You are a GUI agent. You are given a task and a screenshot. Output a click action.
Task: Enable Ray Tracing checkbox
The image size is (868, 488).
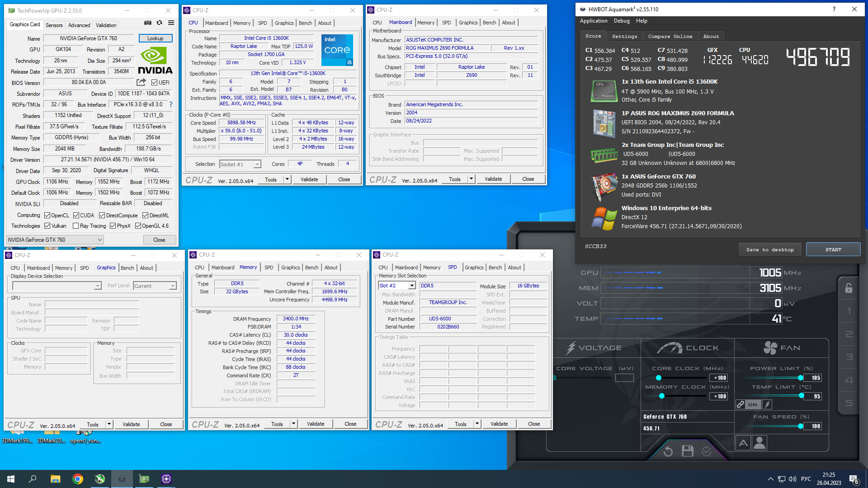tap(75, 226)
